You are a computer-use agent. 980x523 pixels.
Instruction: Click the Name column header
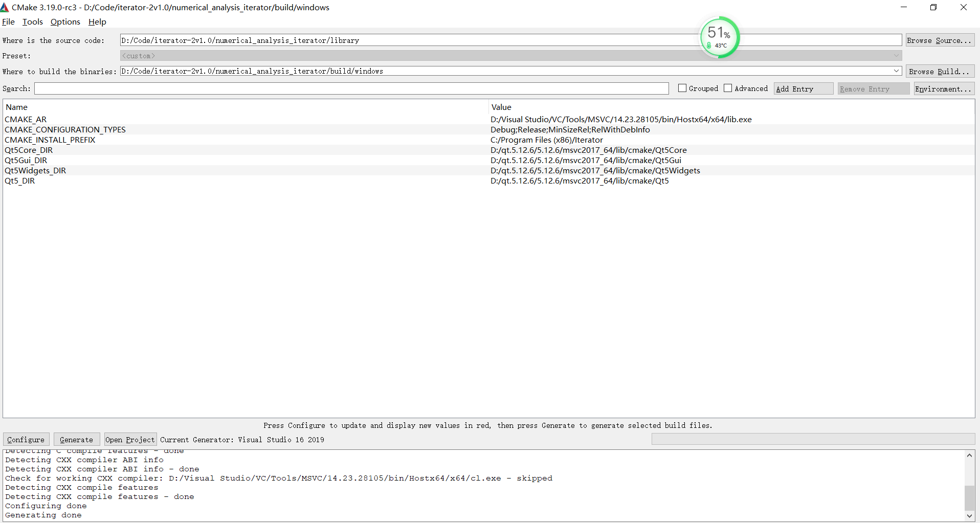[x=246, y=107]
